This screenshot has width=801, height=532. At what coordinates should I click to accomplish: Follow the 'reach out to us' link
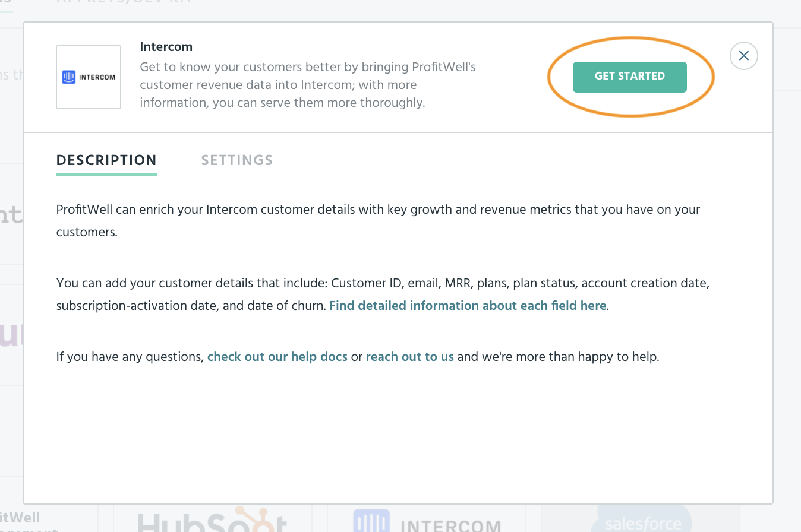(410, 357)
